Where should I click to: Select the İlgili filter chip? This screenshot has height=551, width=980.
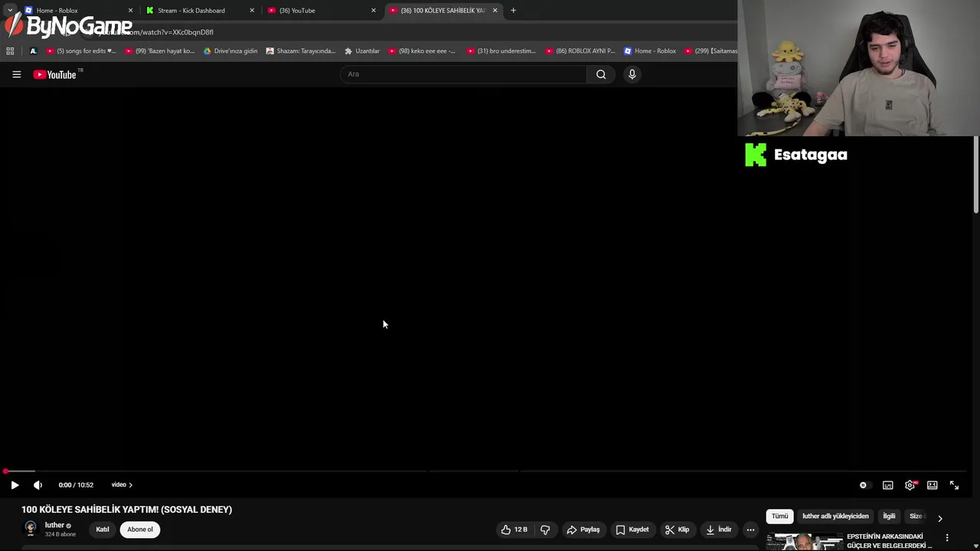889,517
